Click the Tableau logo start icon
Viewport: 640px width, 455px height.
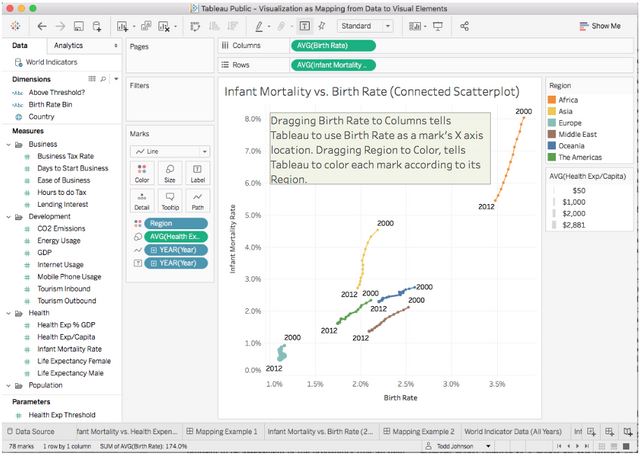pyautogui.click(x=16, y=26)
